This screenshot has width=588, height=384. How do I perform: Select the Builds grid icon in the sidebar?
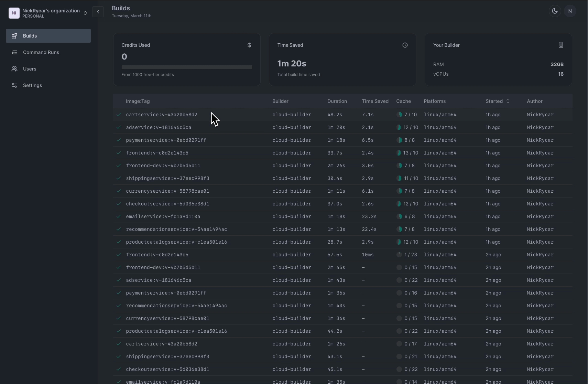point(14,36)
